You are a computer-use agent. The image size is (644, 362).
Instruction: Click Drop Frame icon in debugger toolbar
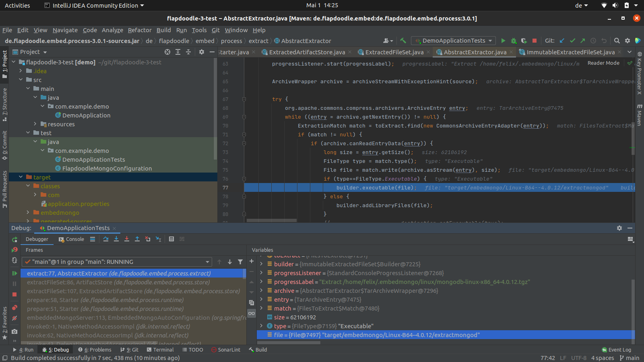point(148,239)
